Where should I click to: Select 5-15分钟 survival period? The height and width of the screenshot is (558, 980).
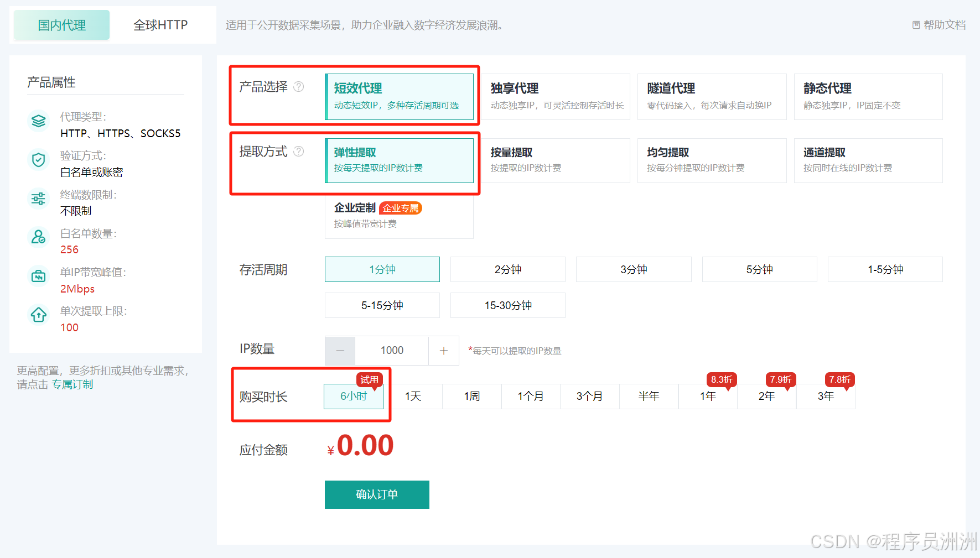pyautogui.click(x=382, y=305)
